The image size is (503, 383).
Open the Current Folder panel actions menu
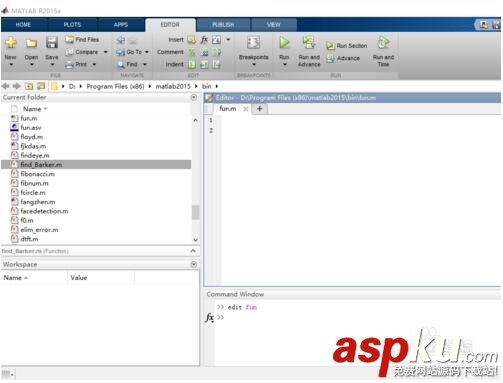pyautogui.click(x=194, y=97)
